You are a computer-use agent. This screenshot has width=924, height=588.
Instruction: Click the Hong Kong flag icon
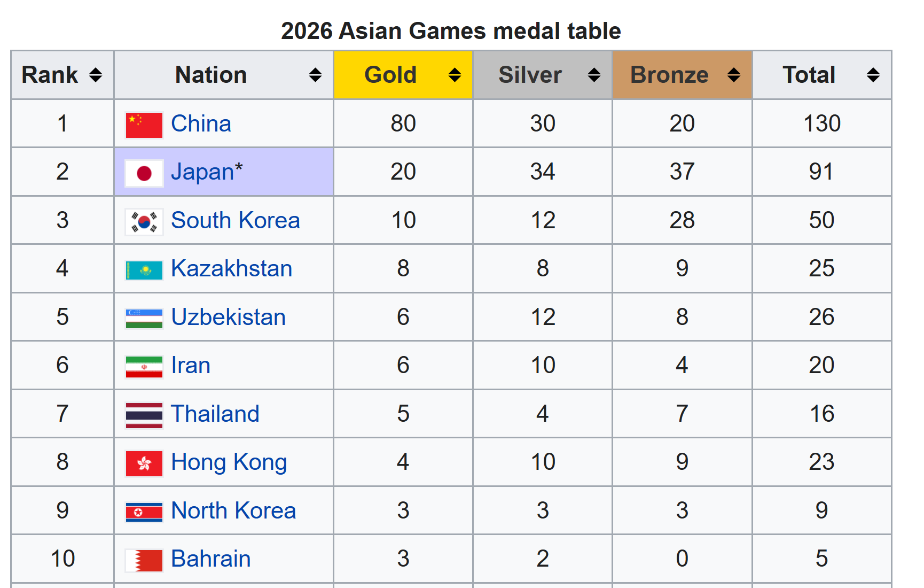144,463
